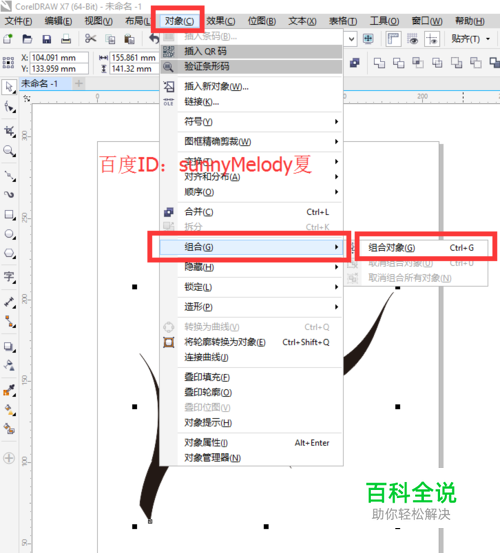Select the Rectangle tool
The image size is (500, 553).
[x=9, y=214]
